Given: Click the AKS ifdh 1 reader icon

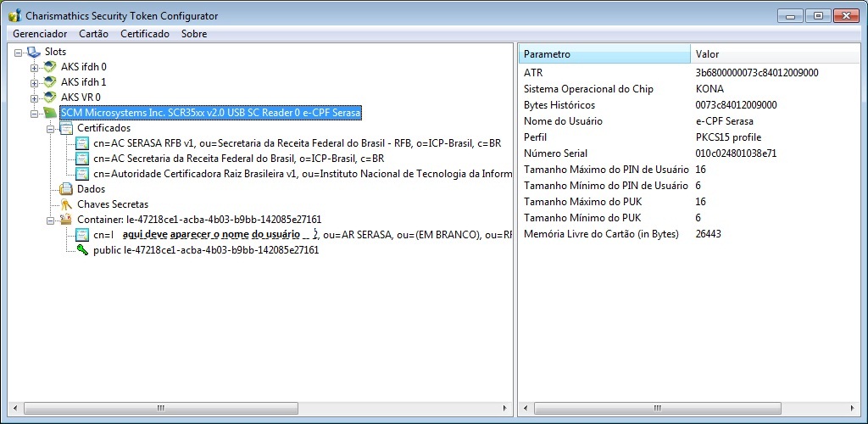Looking at the screenshot, I should 50,82.
